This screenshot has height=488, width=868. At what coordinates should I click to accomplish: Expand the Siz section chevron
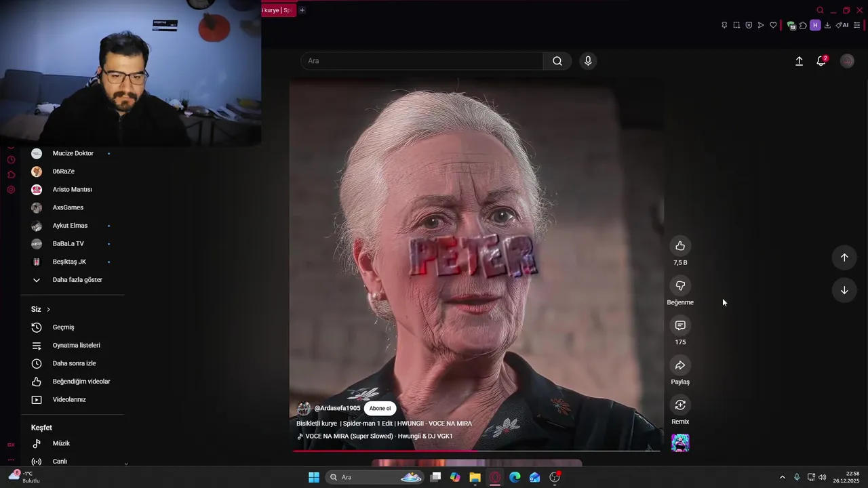pyautogui.click(x=48, y=310)
